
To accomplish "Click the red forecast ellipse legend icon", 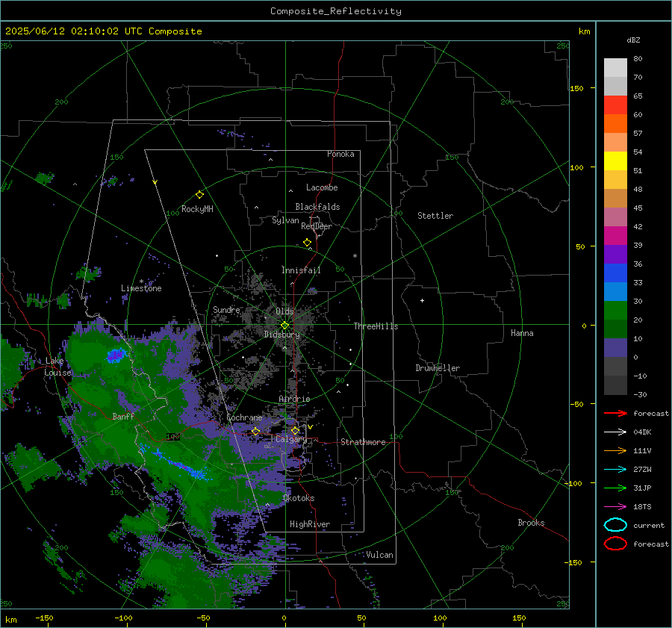I will click(615, 544).
